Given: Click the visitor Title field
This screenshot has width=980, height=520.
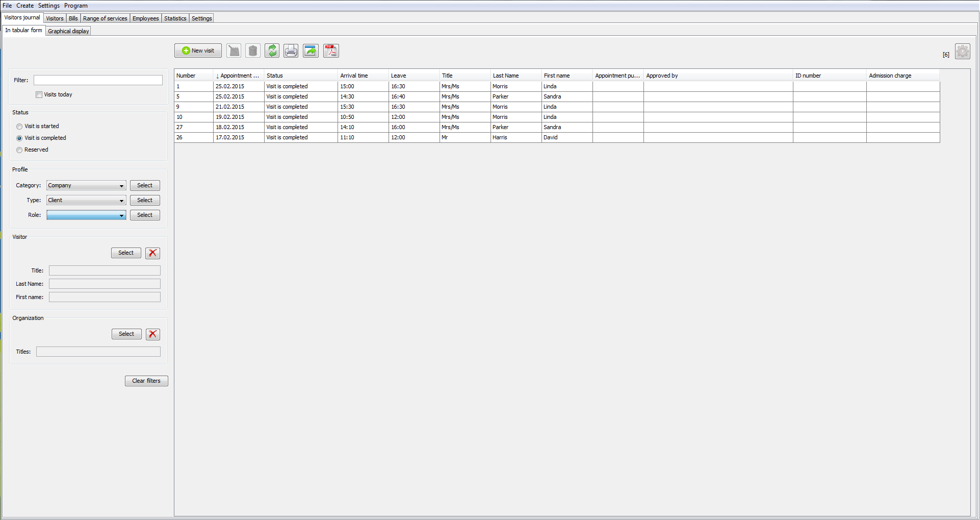Looking at the screenshot, I should 105,270.
